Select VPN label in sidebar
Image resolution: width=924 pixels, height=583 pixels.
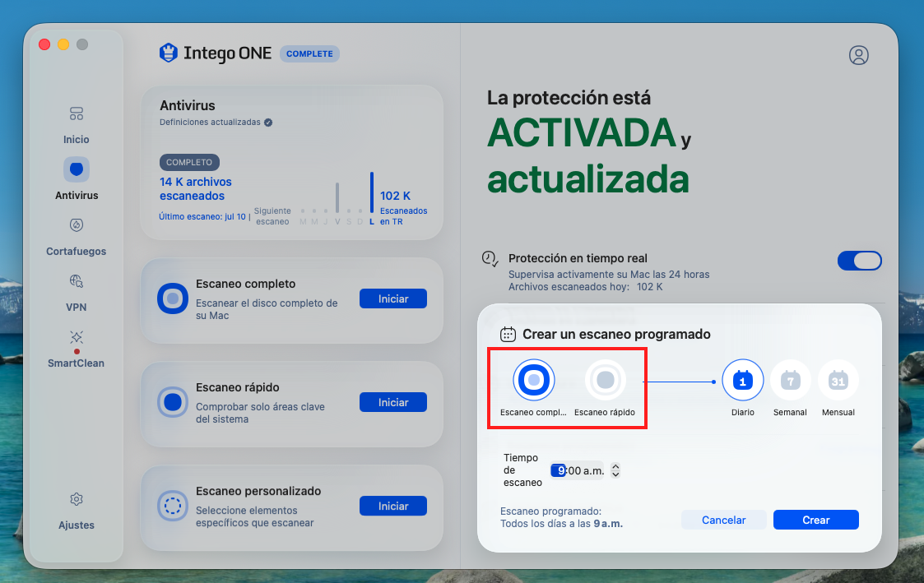pyautogui.click(x=76, y=308)
